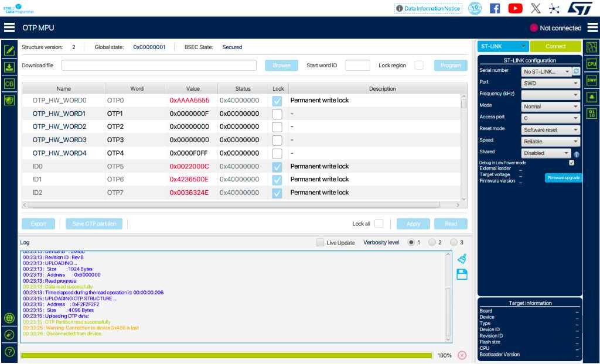This screenshot has width=600, height=364.
Task: Tick the Lock all checkbox
Action: pos(379,224)
